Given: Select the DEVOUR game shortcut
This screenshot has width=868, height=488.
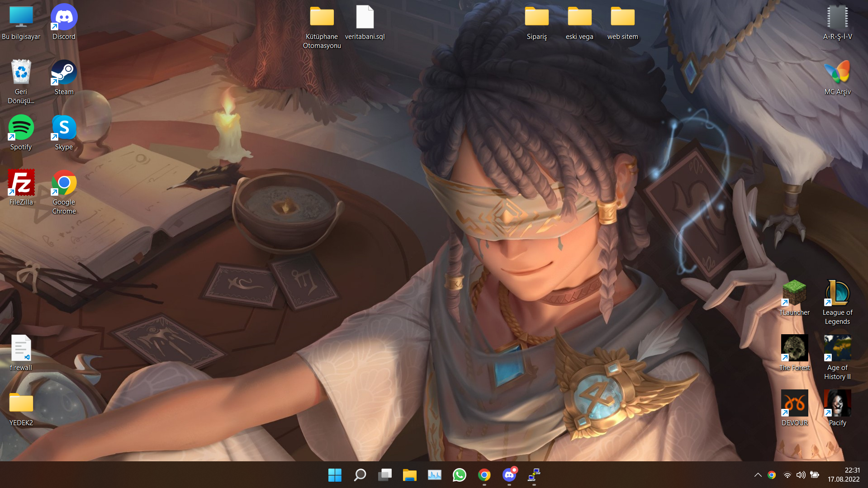Looking at the screenshot, I should pos(795,409).
